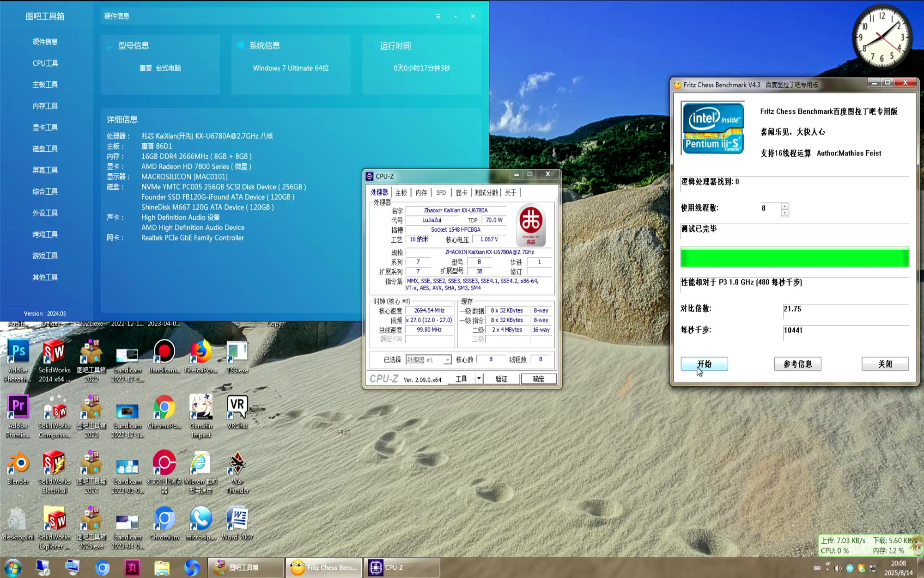Switch to Fritz Chess Benchmark taskbar button

coord(323,567)
